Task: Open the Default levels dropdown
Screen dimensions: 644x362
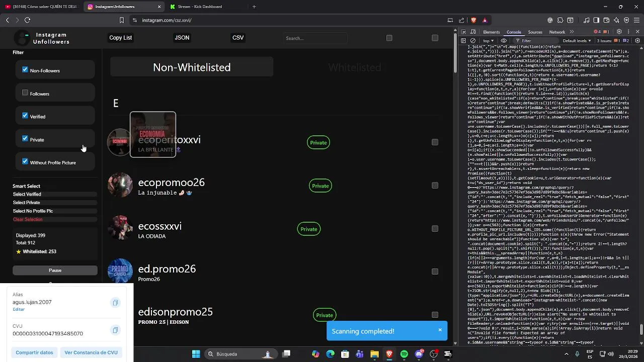Action: click(577, 41)
